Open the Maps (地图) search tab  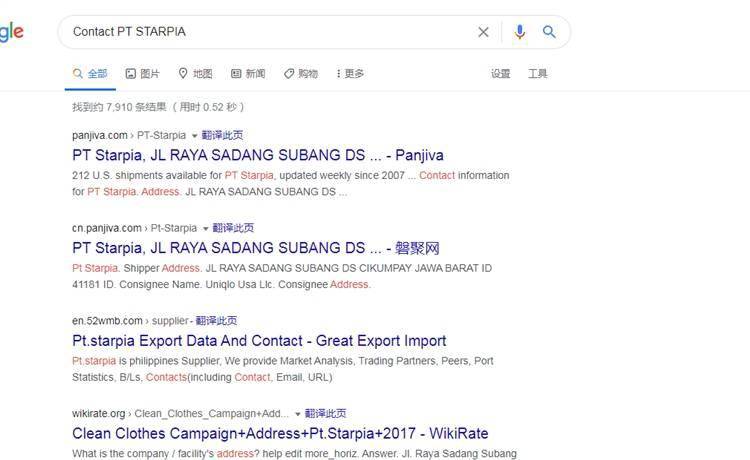pos(195,74)
